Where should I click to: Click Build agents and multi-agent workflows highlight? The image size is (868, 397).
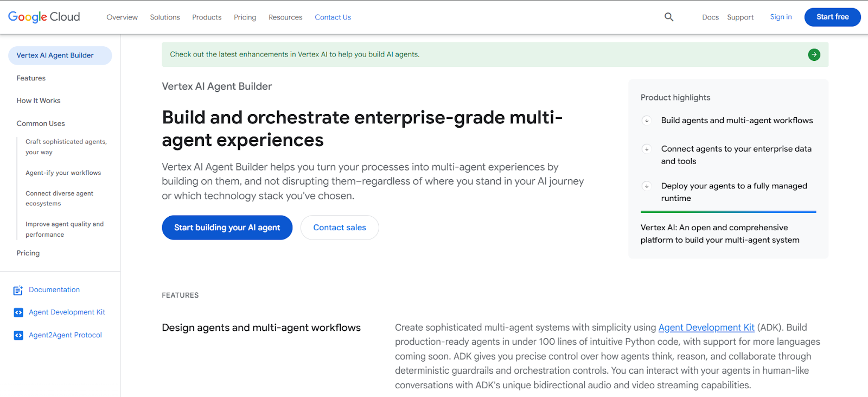click(x=737, y=121)
